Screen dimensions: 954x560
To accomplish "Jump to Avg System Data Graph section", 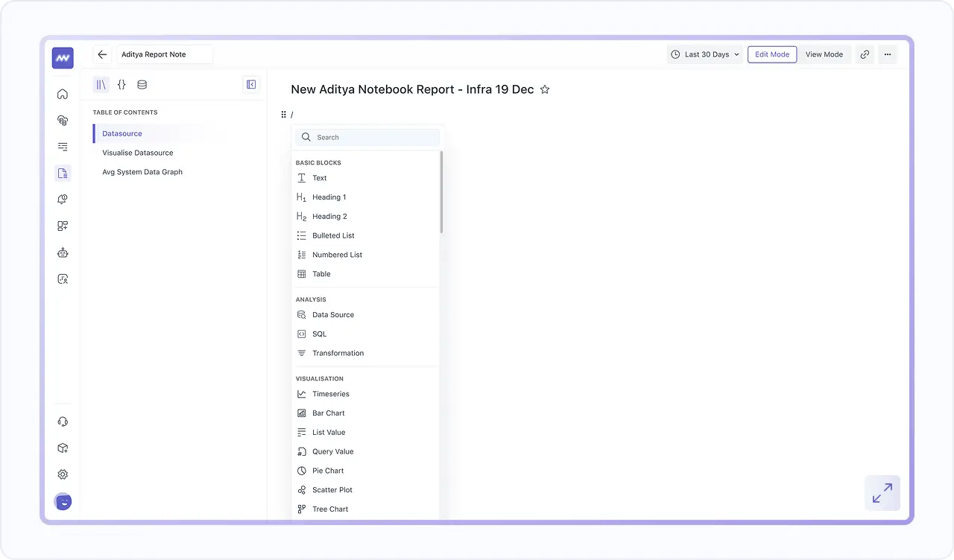I will (x=142, y=172).
